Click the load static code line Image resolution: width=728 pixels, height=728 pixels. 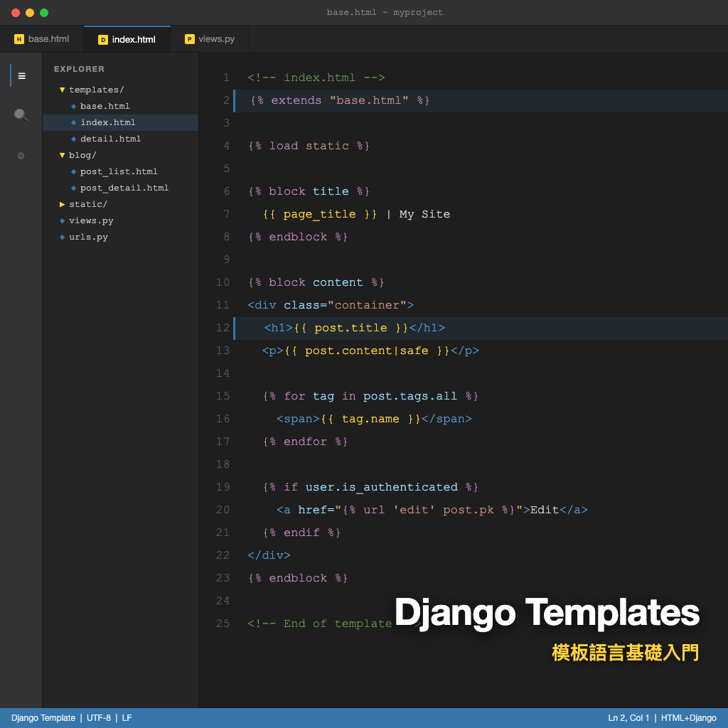pos(309,146)
